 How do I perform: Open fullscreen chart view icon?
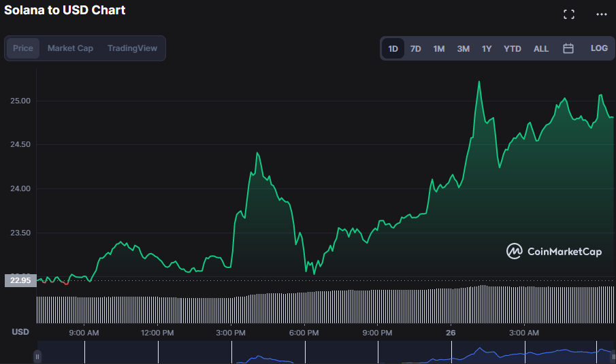coord(569,14)
